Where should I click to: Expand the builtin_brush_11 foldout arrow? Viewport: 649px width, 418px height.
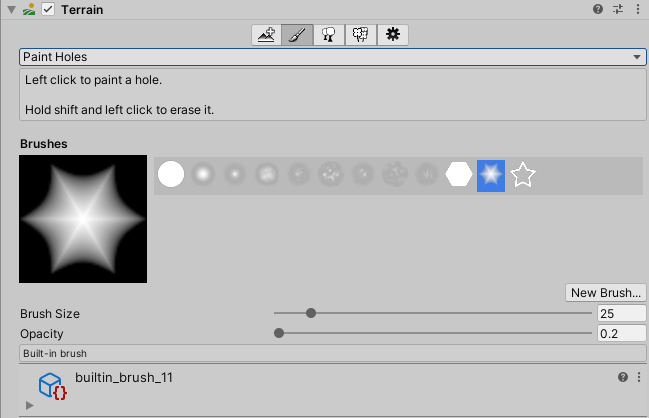(x=29, y=405)
